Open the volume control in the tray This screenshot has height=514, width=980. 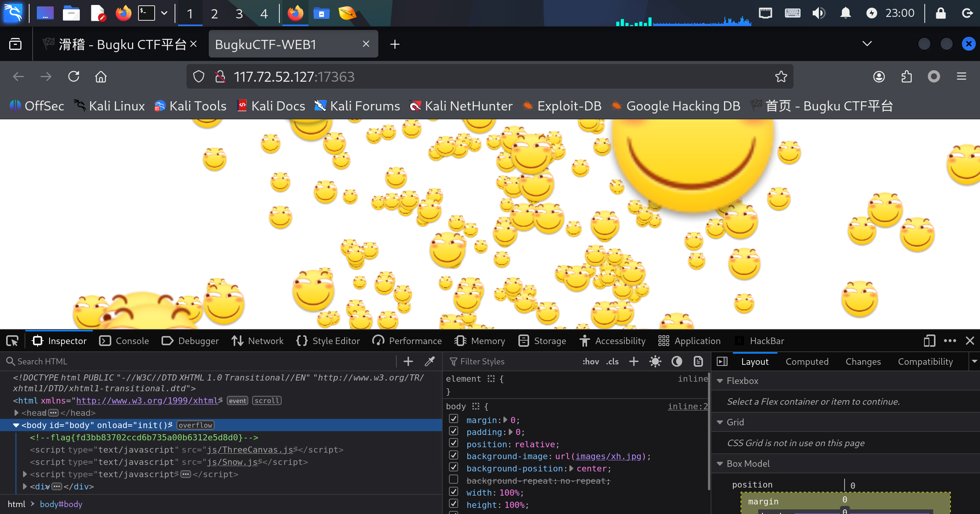(x=818, y=13)
